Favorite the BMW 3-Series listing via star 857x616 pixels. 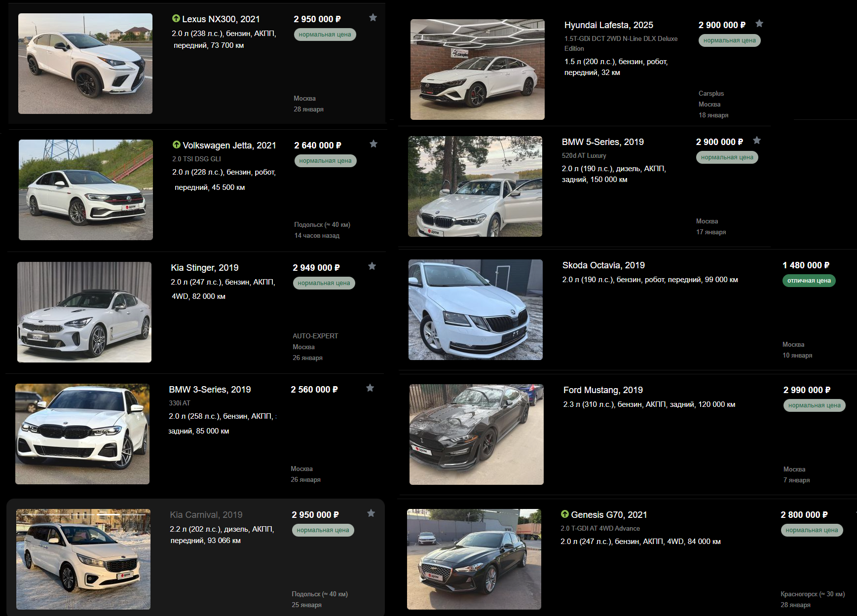[370, 388]
